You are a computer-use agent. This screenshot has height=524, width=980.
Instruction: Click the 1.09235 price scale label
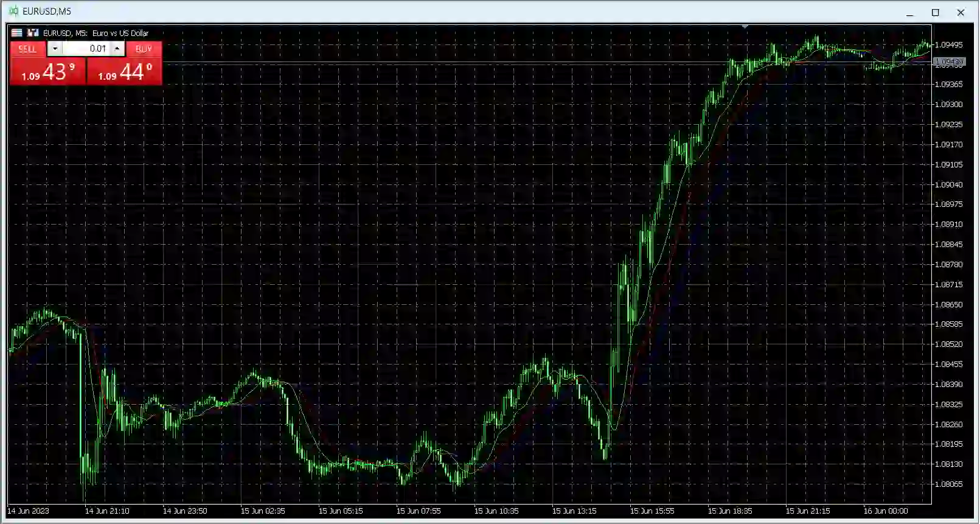tap(949, 124)
